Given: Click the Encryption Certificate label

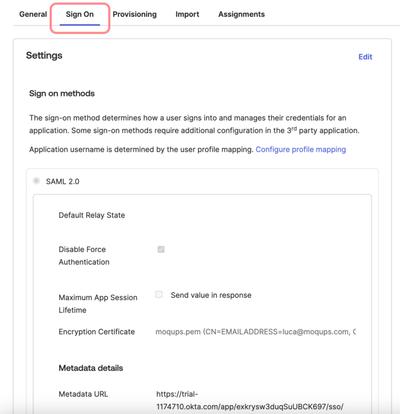Looking at the screenshot, I should (x=97, y=332).
